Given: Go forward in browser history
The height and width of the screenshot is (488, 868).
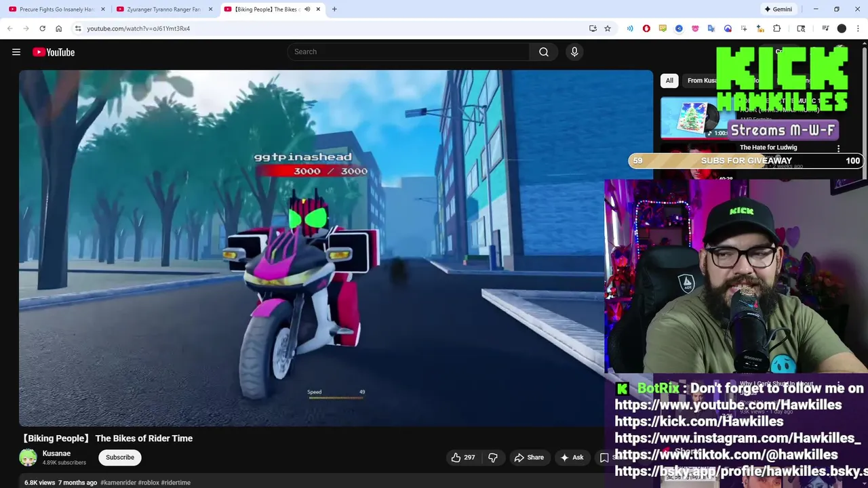Looking at the screenshot, I should [26, 28].
